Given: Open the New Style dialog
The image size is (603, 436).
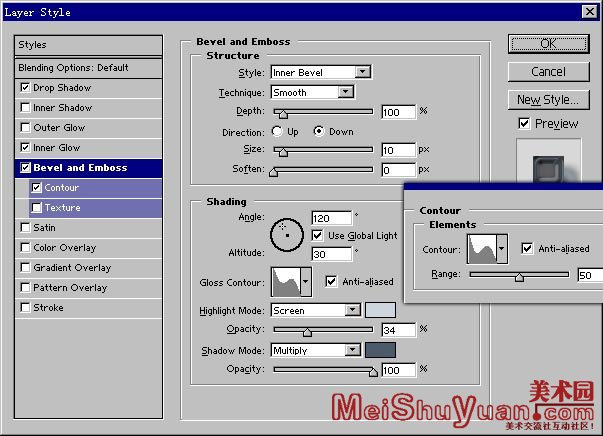Looking at the screenshot, I should point(548,100).
